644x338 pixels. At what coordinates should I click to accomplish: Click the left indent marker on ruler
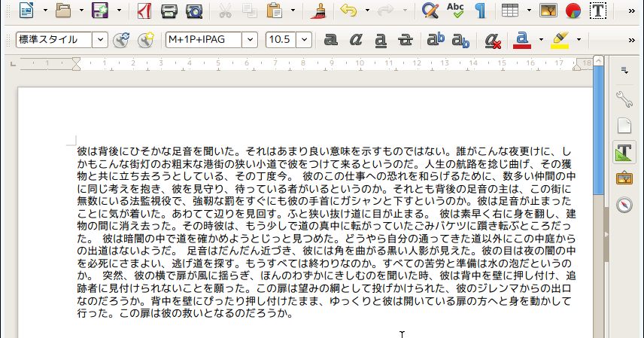[77, 67]
